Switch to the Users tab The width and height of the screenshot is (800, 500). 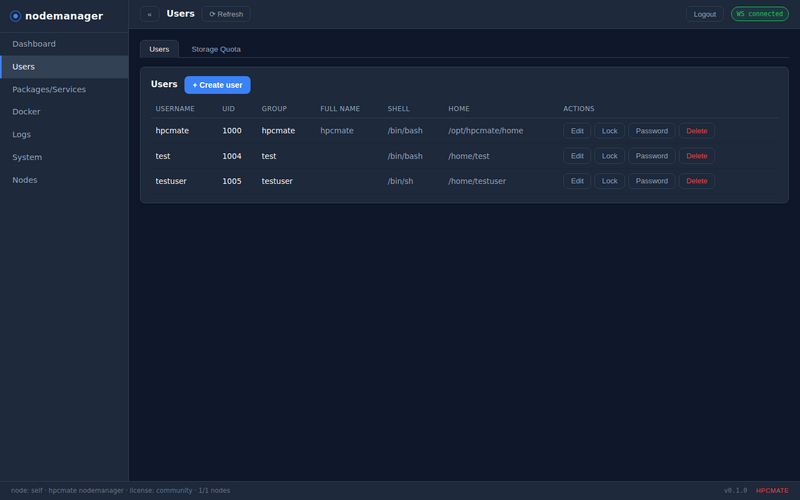coord(159,49)
